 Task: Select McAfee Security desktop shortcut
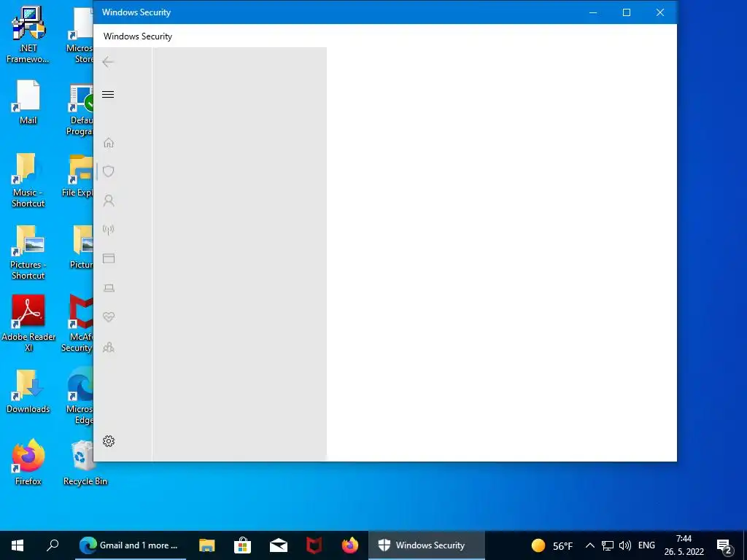[77, 324]
